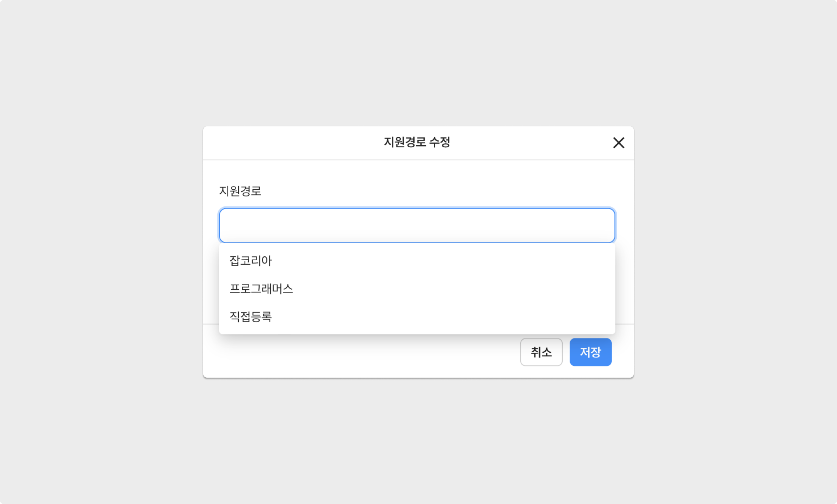Select 잡코리아 from the dropdown list

(251, 261)
